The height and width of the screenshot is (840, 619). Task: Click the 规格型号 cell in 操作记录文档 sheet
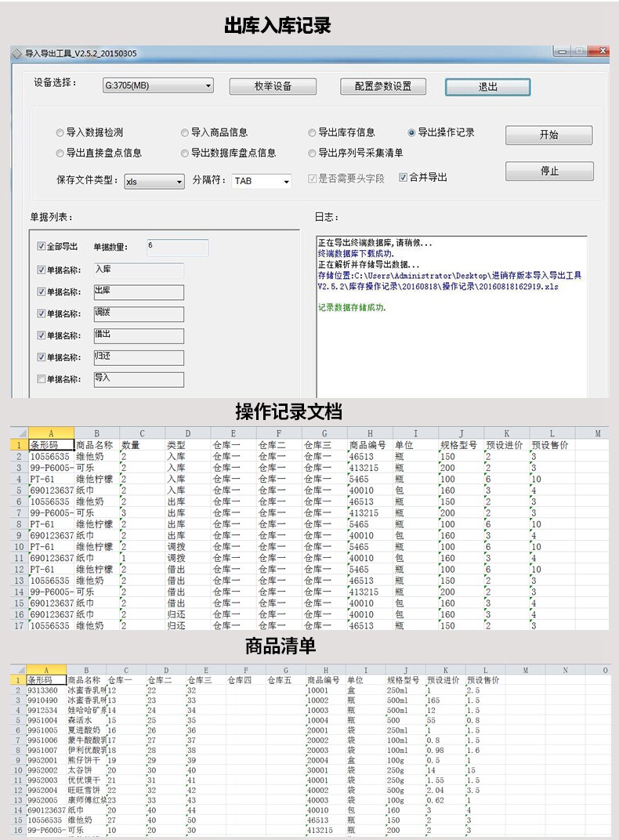[x=461, y=444]
